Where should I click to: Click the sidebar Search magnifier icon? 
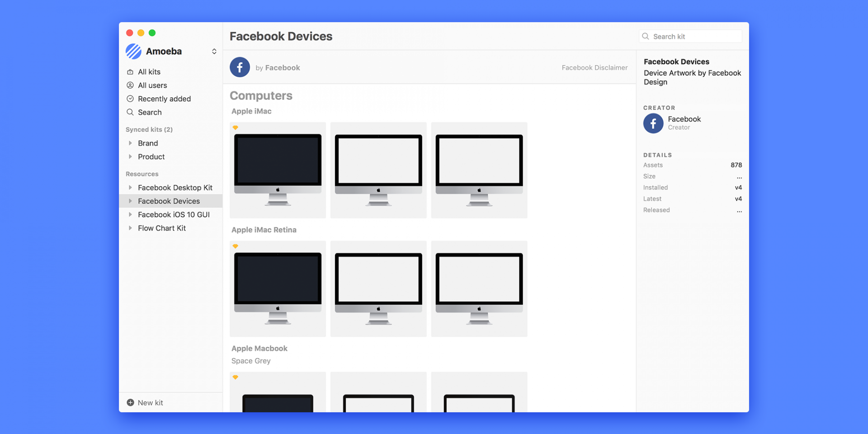click(x=130, y=112)
